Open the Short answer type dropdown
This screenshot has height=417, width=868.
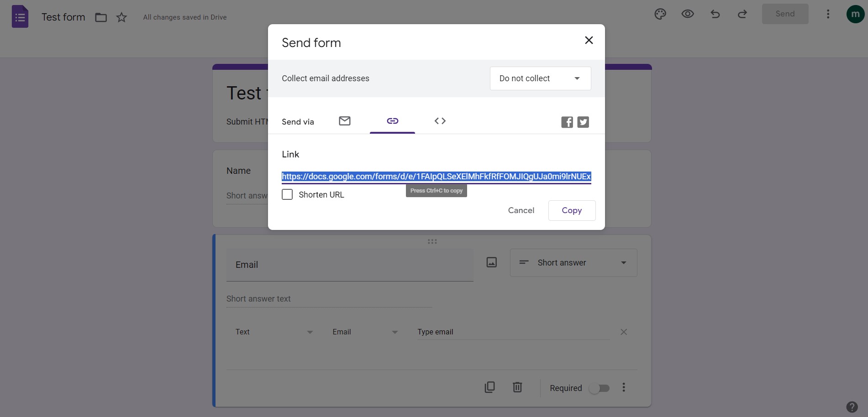573,263
